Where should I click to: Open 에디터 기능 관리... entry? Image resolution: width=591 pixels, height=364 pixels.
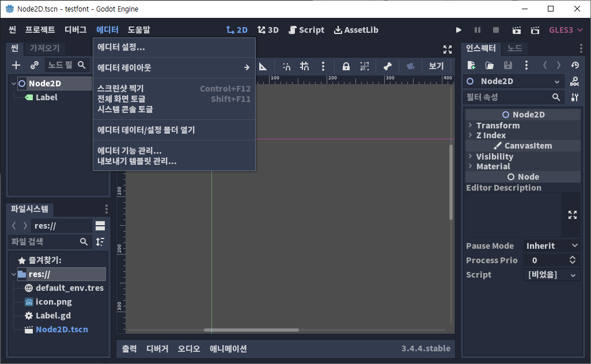(x=174, y=151)
